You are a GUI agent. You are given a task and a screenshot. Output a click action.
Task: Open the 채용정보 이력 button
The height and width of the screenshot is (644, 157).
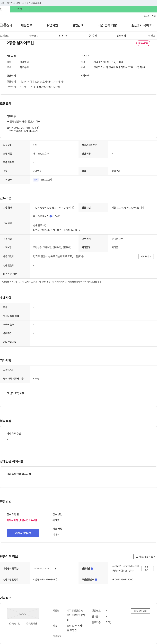pos(140,611)
